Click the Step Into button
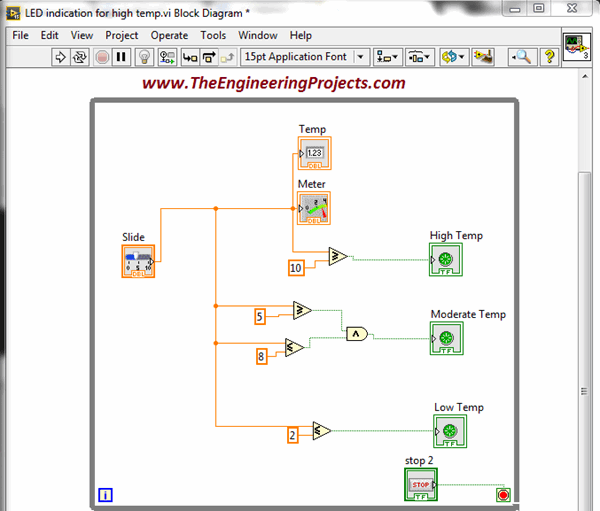 [x=190, y=57]
